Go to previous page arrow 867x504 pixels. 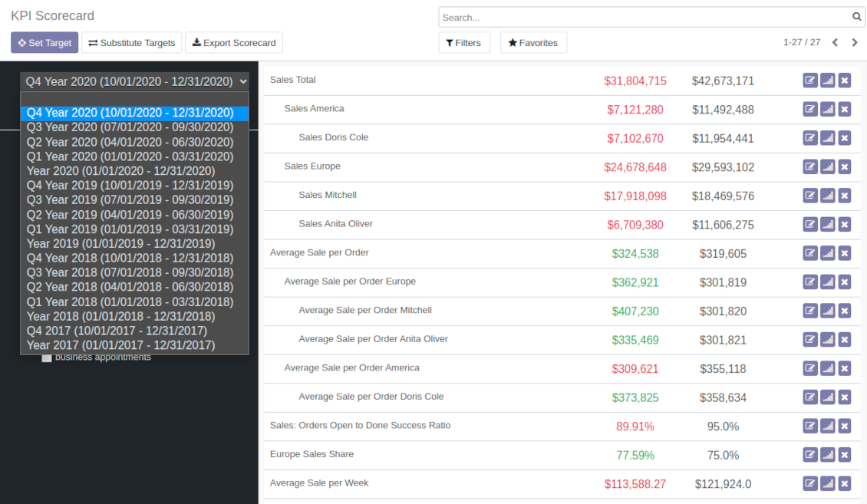[x=835, y=43]
